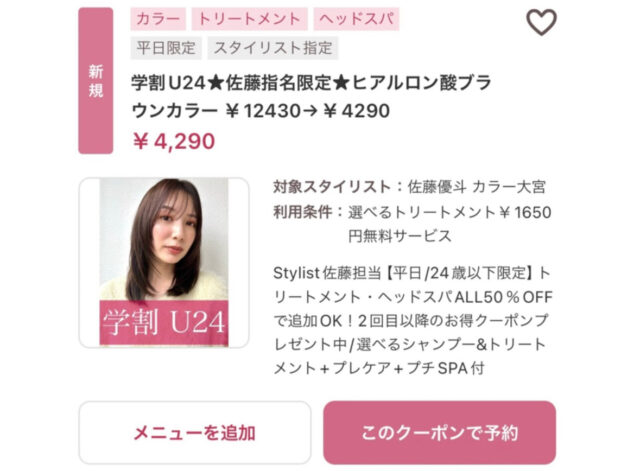Image resolution: width=640 pixels, height=471 pixels.
Task: Click the Stylist佐藤担当 description paragraph
Action: tap(413, 320)
